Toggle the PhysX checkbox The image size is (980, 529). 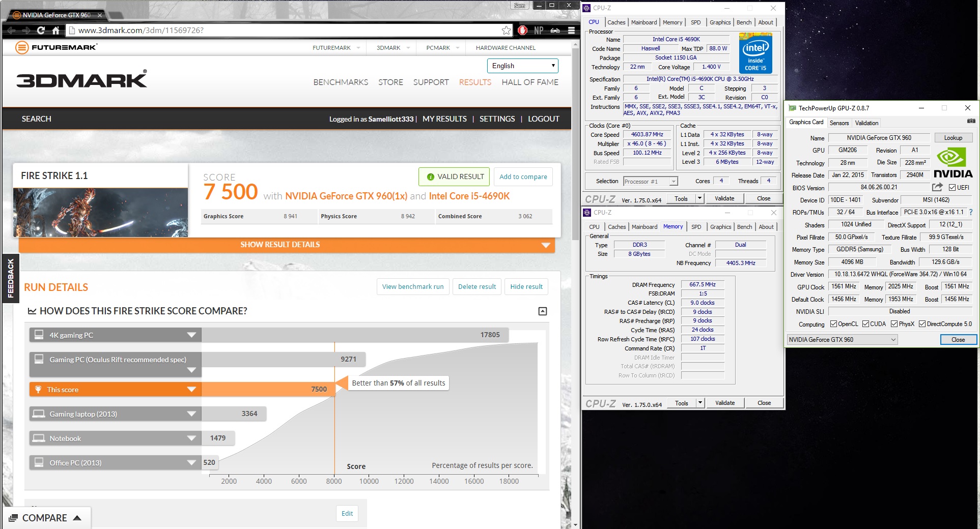(x=894, y=324)
